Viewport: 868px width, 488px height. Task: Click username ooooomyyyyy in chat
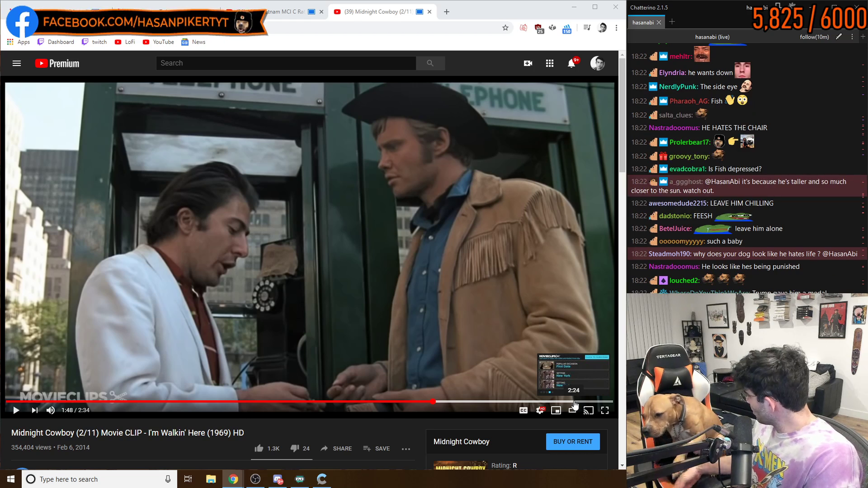(681, 241)
